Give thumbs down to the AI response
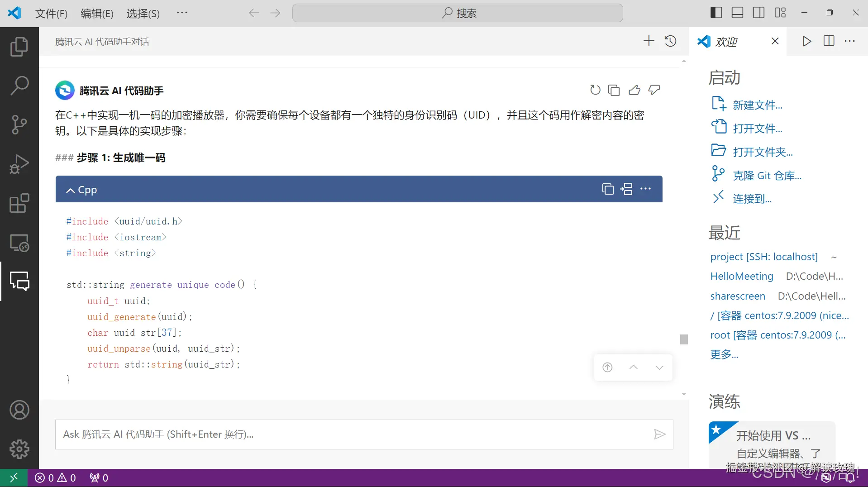Viewport: 868px width, 487px height. [654, 90]
